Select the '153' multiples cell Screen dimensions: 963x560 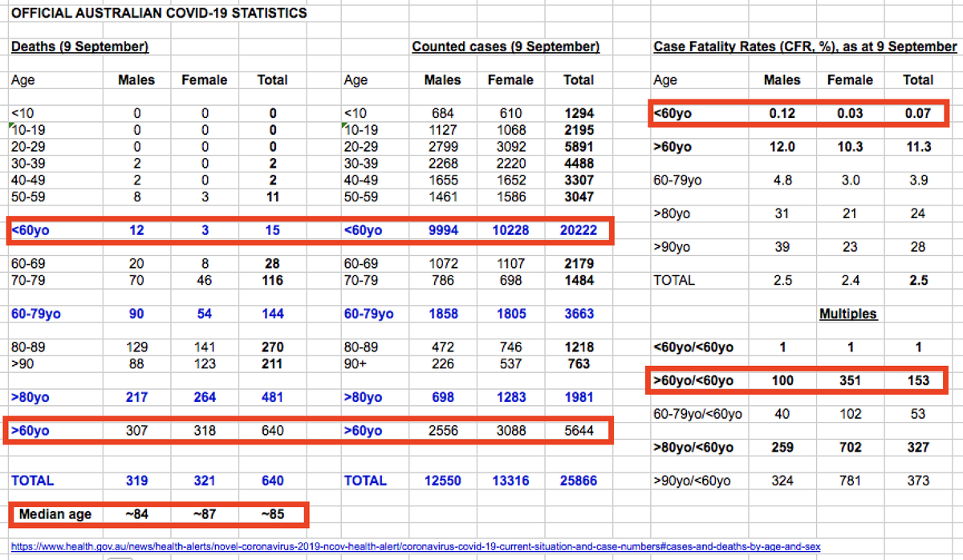(x=918, y=380)
